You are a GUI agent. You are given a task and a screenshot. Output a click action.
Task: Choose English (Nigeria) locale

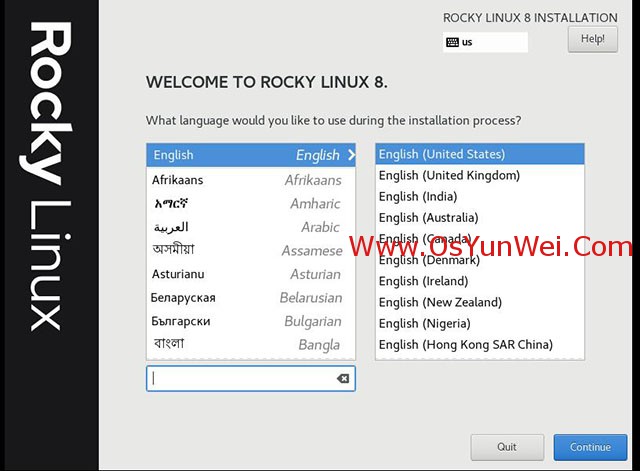[x=480, y=324]
